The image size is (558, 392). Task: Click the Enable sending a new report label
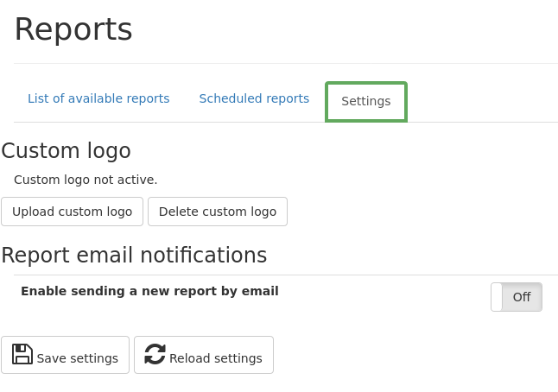(149, 291)
